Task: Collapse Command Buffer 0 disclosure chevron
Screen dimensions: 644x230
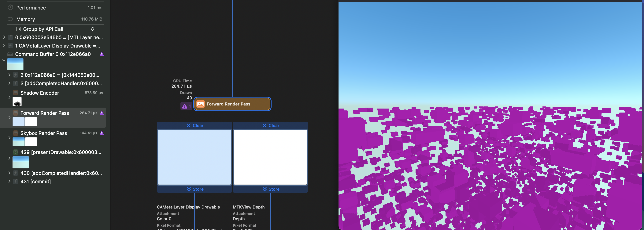Action: 4,60
